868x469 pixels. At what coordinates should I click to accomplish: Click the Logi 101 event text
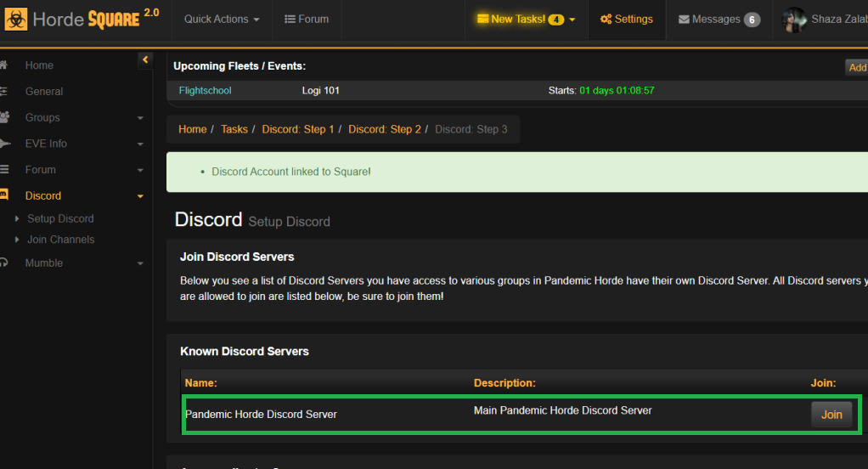320,90
